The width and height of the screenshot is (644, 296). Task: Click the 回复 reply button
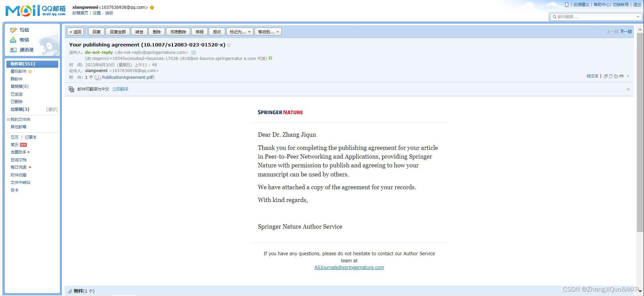tap(97, 32)
